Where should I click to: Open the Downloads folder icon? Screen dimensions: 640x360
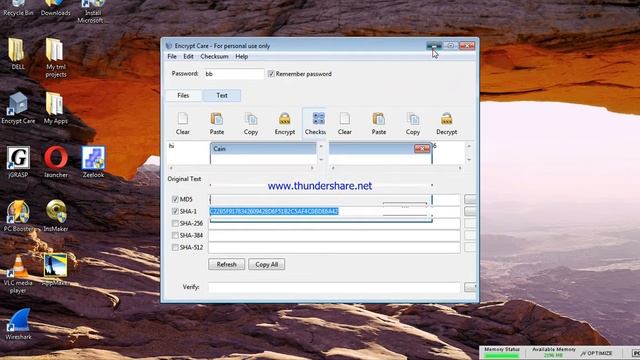56,8
